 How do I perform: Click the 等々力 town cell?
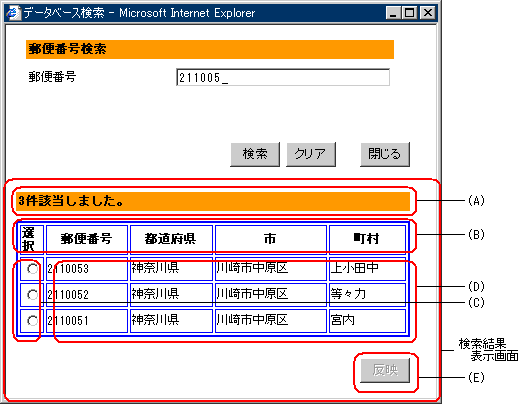pyautogui.click(x=367, y=294)
